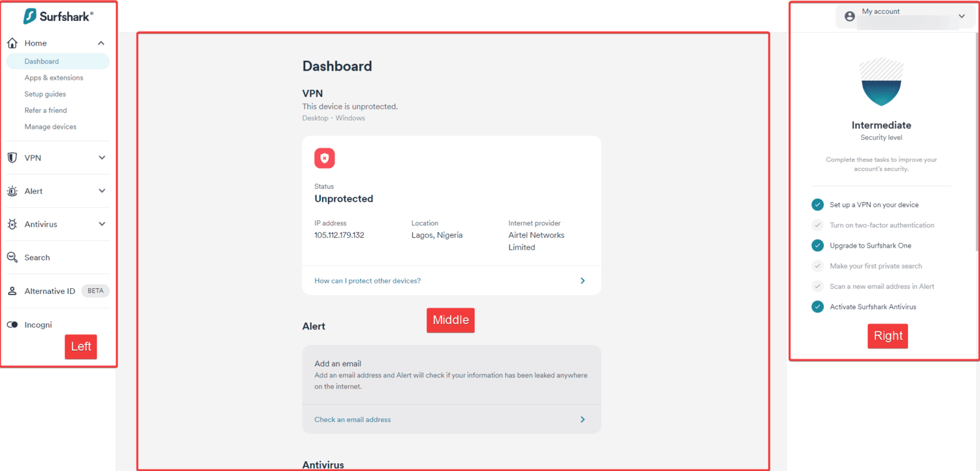Click the right panel vertical scrollbar
Viewport: 980px width, 471px height.
(x=977, y=140)
